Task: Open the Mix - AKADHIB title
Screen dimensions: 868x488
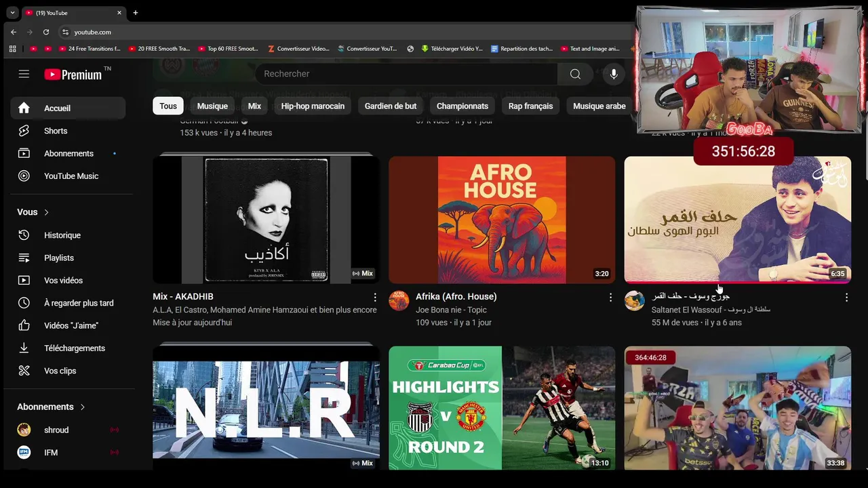Action: point(183,297)
